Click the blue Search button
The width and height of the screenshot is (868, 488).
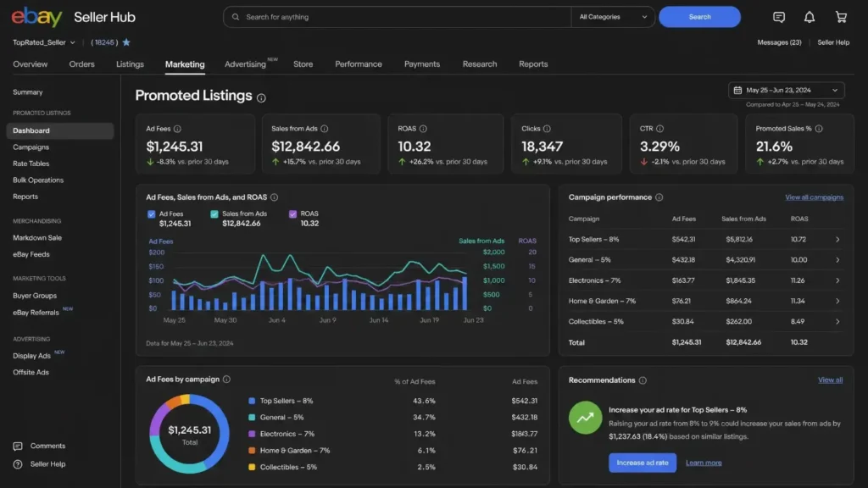699,17
